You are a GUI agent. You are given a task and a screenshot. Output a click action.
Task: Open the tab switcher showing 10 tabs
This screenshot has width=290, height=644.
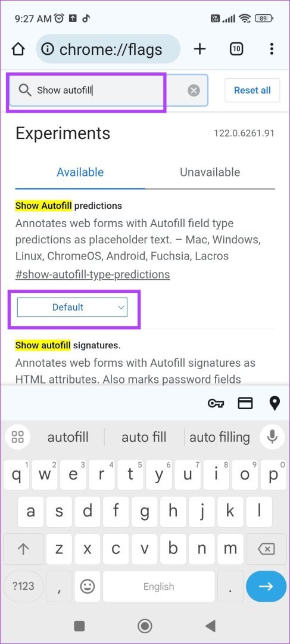pos(236,49)
